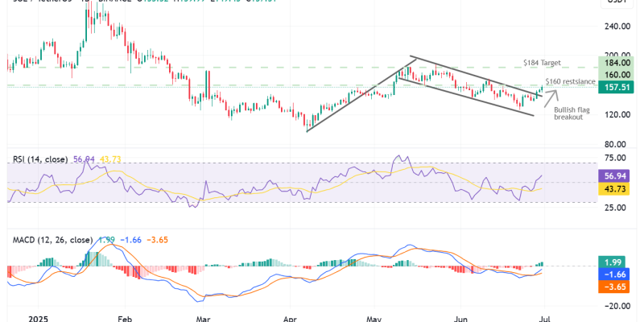Click the orange -3.65 signal axis badge
This screenshot has height=322, width=644.
612,287
